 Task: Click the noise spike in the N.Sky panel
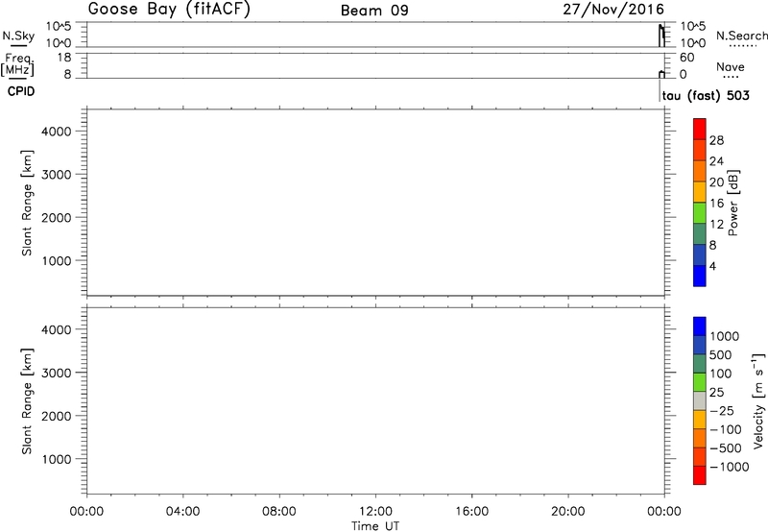click(x=661, y=36)
